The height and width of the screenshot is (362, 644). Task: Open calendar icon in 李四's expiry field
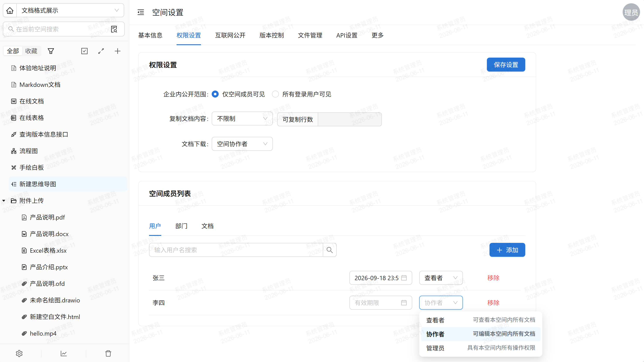pyautogui.click(x=404, y=303)
